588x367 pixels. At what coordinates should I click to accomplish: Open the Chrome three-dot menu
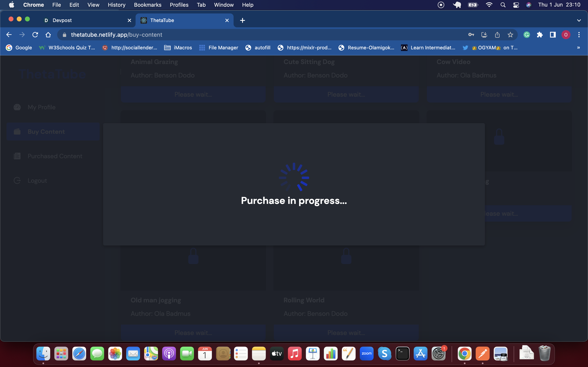pyautogui.click(x=579, y=35)
